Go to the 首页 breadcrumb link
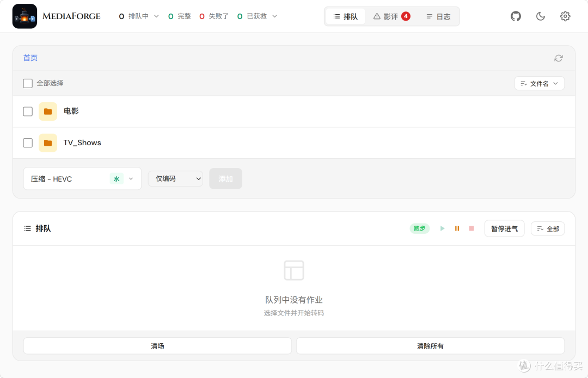Screen dimensions: 588x378 30,58
